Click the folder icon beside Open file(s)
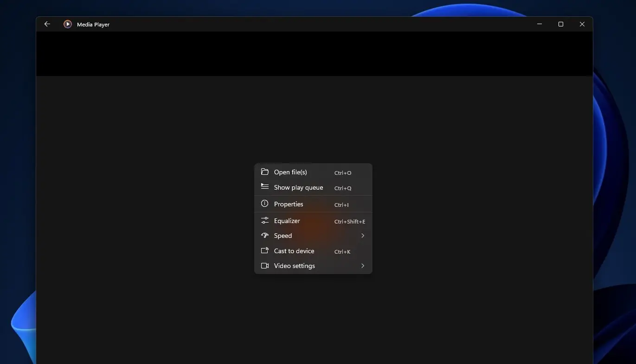The height and width of the screenshot is (364, 636). pyautogui.click(x=265, y=172)
